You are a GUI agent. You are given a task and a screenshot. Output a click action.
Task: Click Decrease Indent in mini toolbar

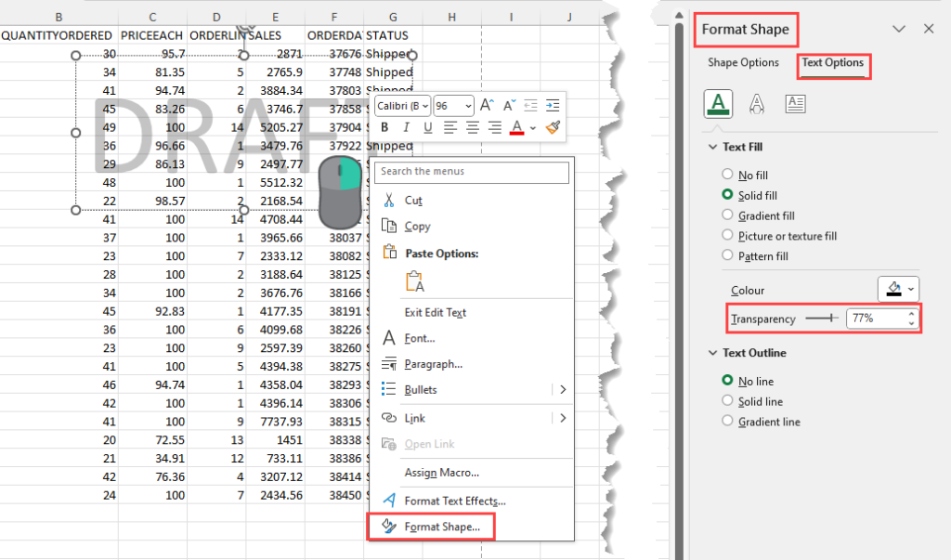click(x=530, y=106)
